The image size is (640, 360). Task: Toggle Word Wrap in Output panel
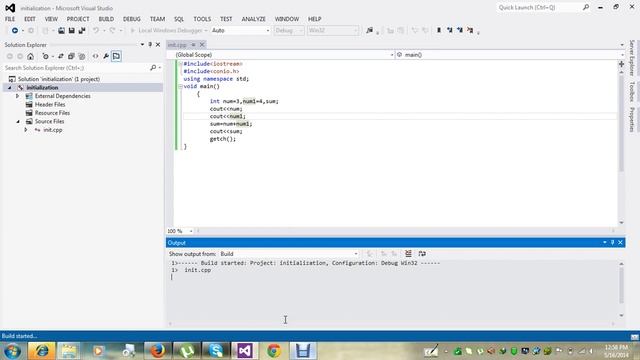[422, 253]
